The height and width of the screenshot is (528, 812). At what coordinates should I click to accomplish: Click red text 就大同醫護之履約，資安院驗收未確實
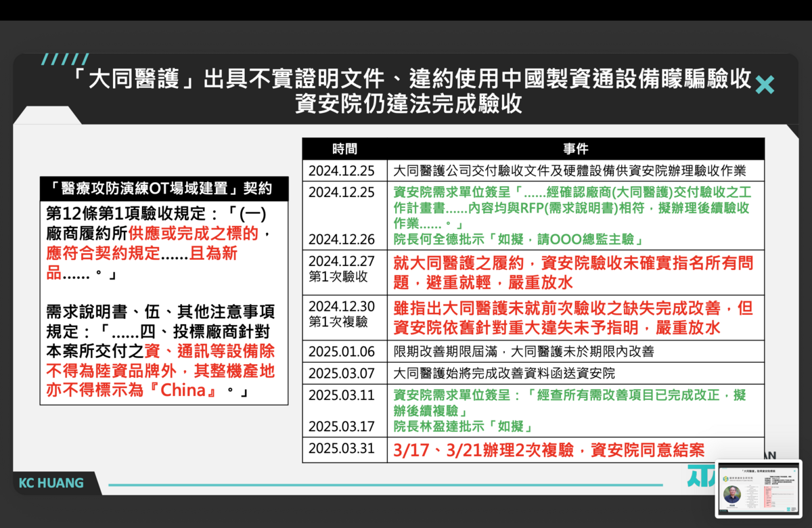tap(572, 271)
